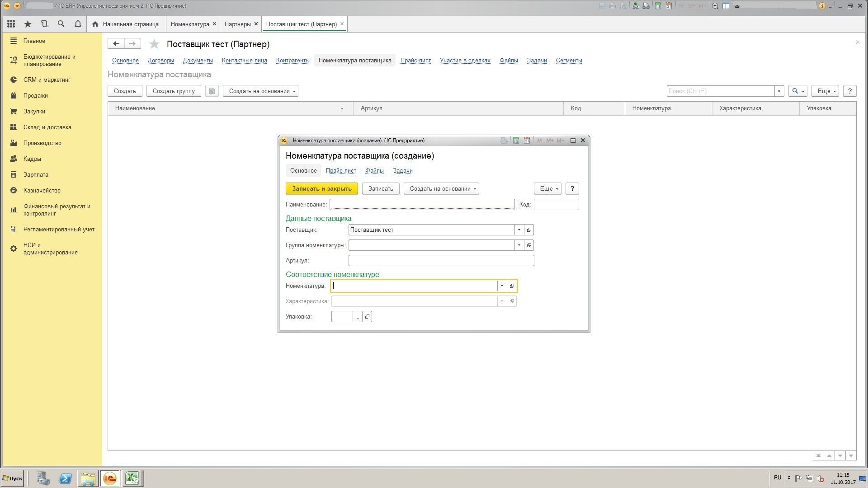Screen dimensions: 868x488
Task: Open the Файлы tab in the dialog
Action: [374, 171]
